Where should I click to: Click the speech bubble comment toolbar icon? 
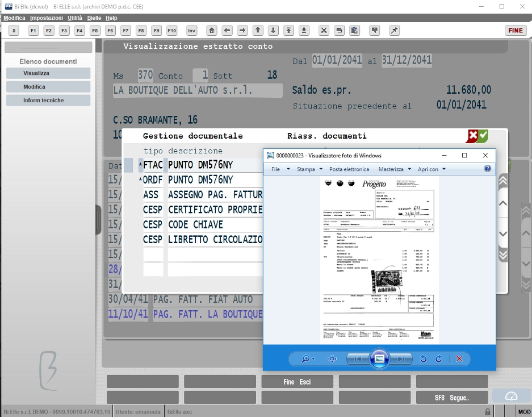pos(374,31)
